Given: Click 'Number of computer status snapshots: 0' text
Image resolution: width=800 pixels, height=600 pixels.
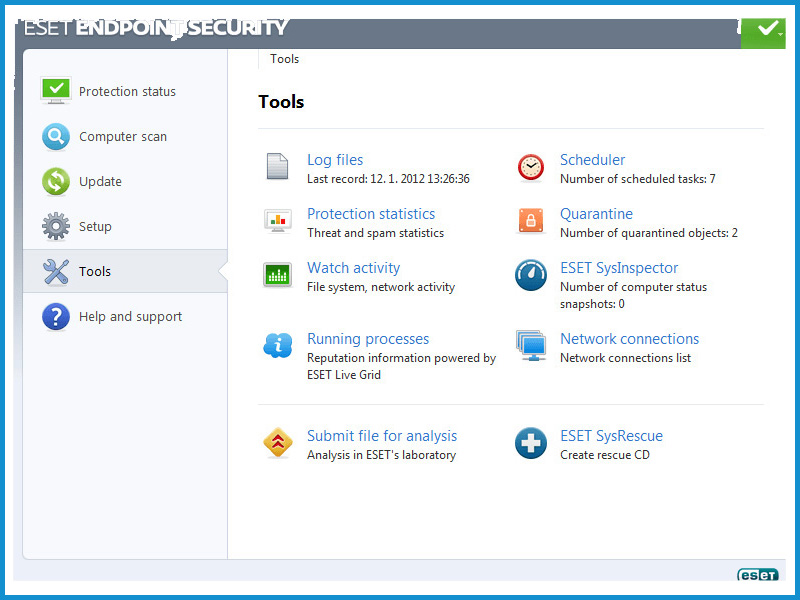Looking at the screenshot, I should (634, 295).
